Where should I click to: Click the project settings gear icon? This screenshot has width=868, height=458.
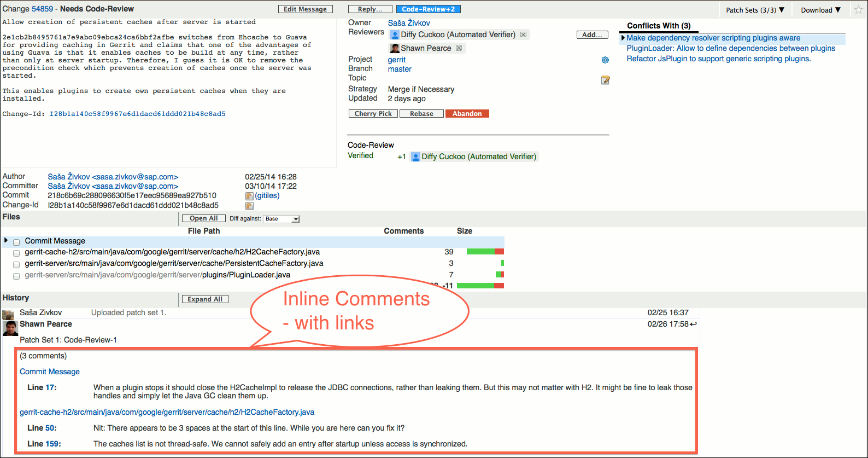605,60
